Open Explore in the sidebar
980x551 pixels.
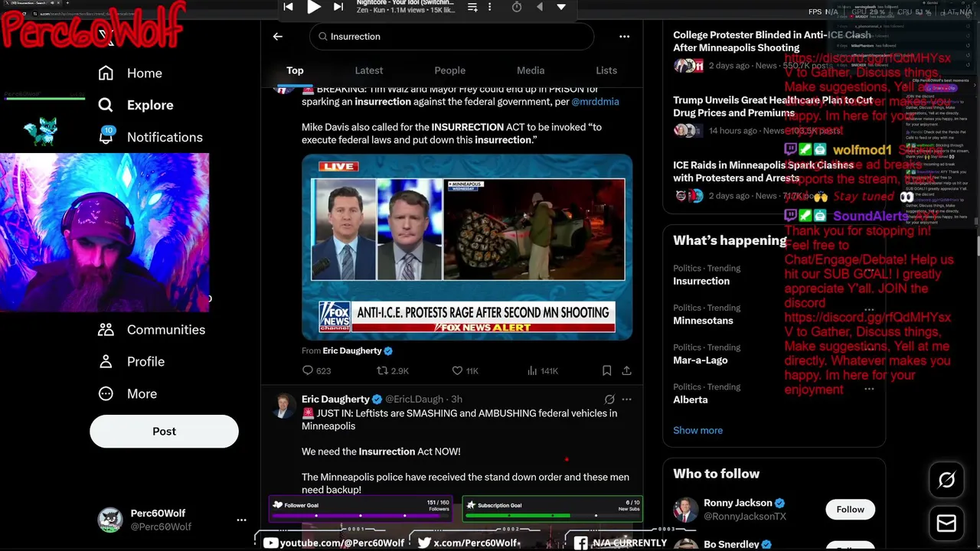136,105
